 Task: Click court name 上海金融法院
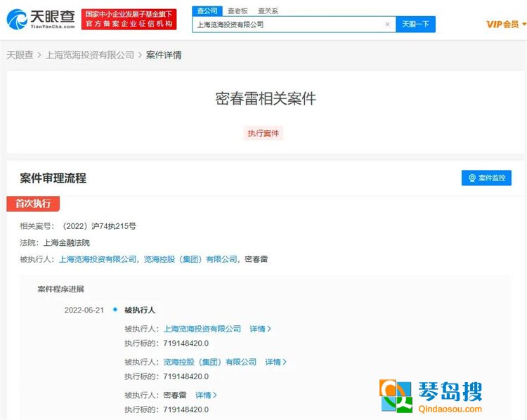click(x=67, y=242)
